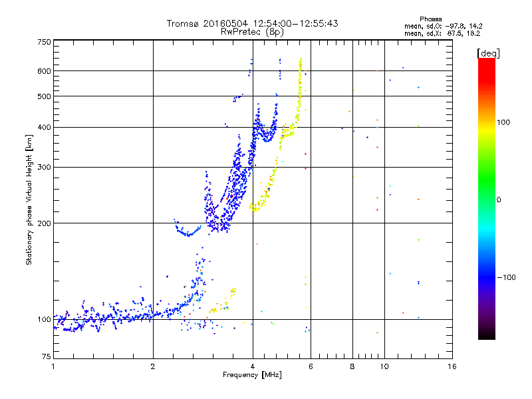Screen dimensions: 532x399
Task: Click the y-axis tick label '750'
Action: click(x=44, y=42)
